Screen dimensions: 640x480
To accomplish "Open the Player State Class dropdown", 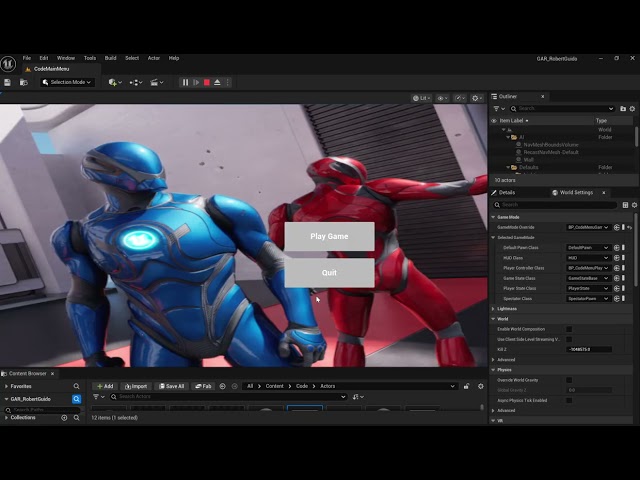I will pyautogui.click(x=588, y=289).
